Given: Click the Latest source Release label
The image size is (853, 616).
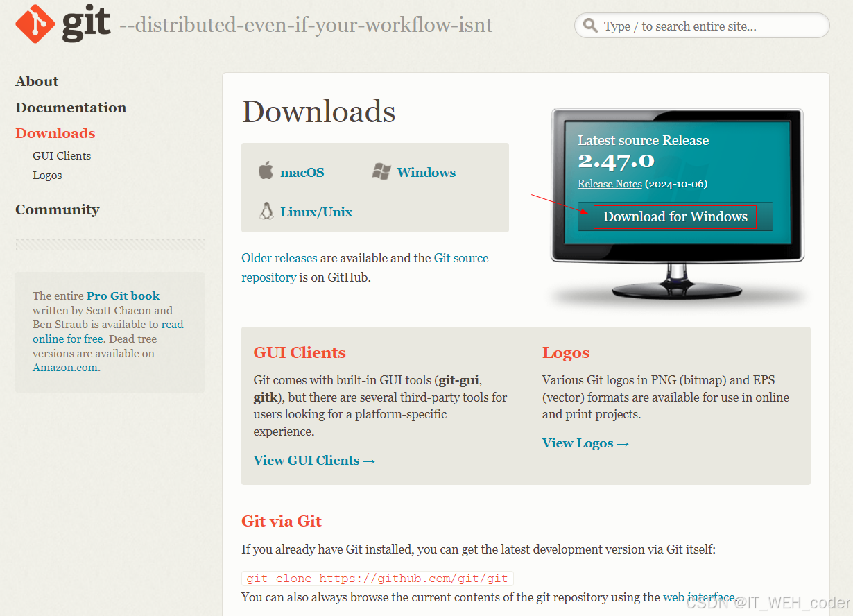Looking at the screenshot, I should 644,140.
